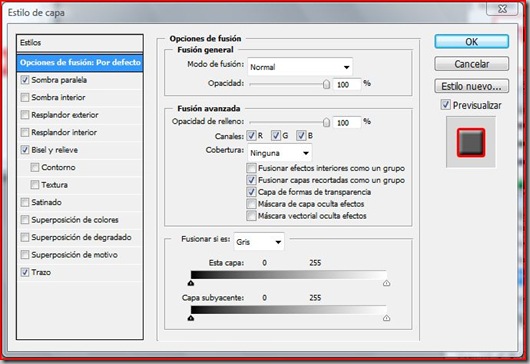The height and width of the screenshot is (364, 530).
Task: Click Capa subyacente white slider triangle
Action: tap(387, 318)
